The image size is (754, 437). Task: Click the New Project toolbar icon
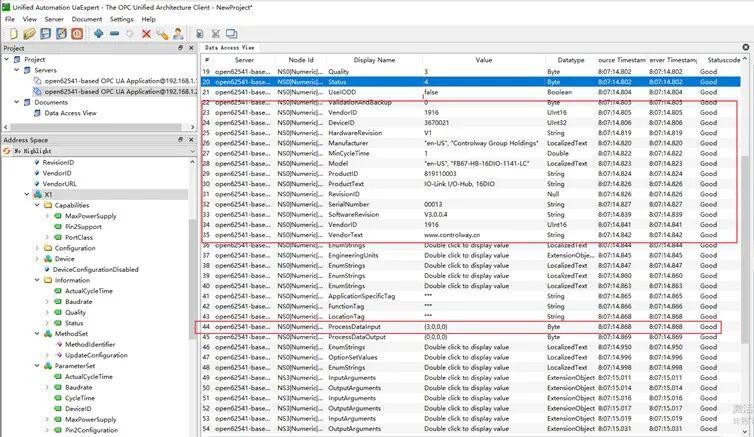(13, 34)
